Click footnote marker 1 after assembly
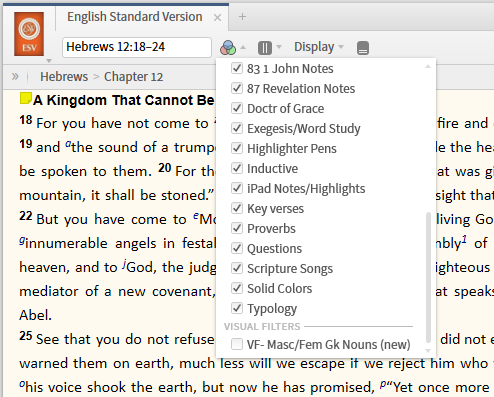The width and height of the screenshot is (494, 397). [464, 239]
